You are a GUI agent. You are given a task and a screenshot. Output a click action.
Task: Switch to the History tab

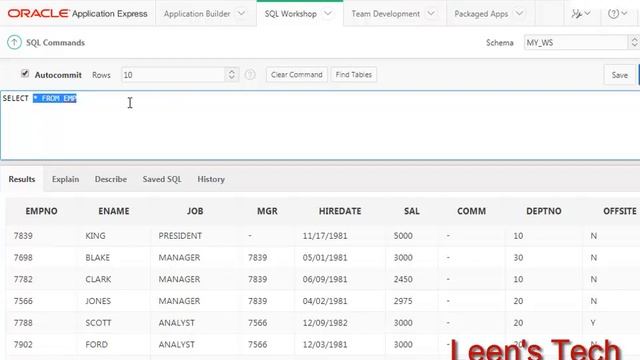pos(211,179)
